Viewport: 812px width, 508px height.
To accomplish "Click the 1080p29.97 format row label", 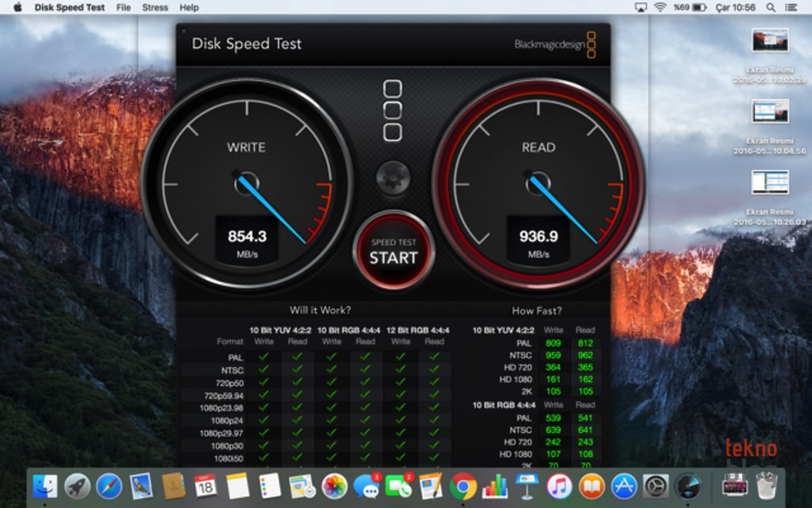I will click(221, 433).
